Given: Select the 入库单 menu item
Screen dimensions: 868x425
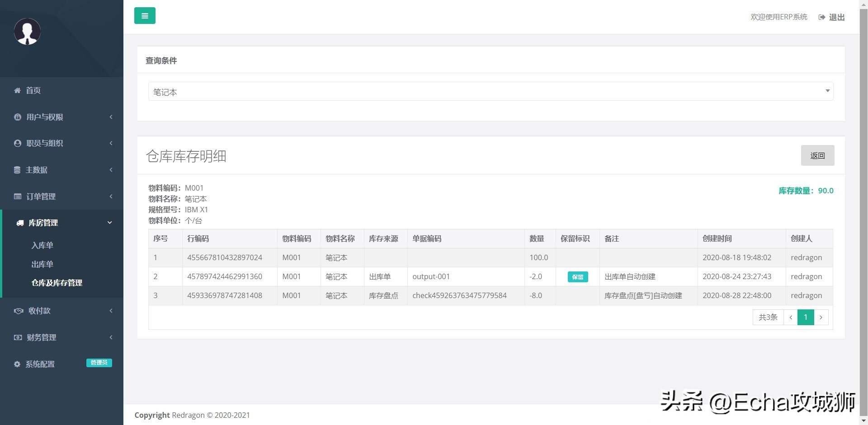Looking at the screenshot, I should point(42,245).
